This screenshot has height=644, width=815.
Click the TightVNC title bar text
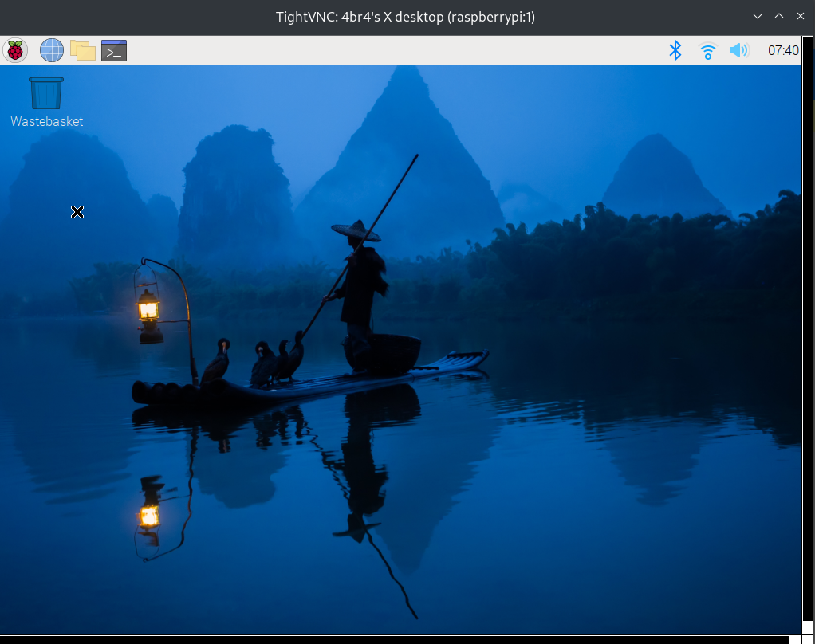(x=406, y=16)
